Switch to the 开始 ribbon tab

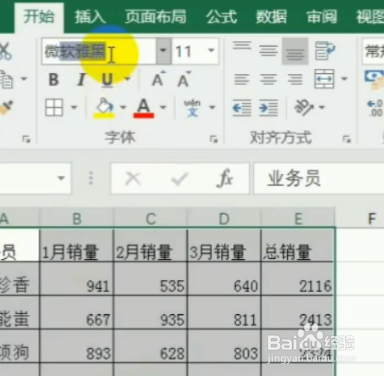(39, 17)
